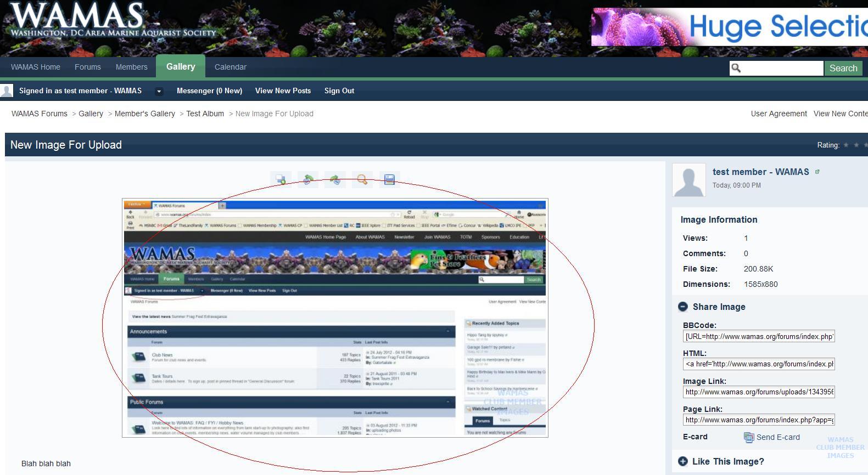The width and height of the screenshot is (868, 475).
Task: Select the Page Link text field
Action: [x=759, y=420]
